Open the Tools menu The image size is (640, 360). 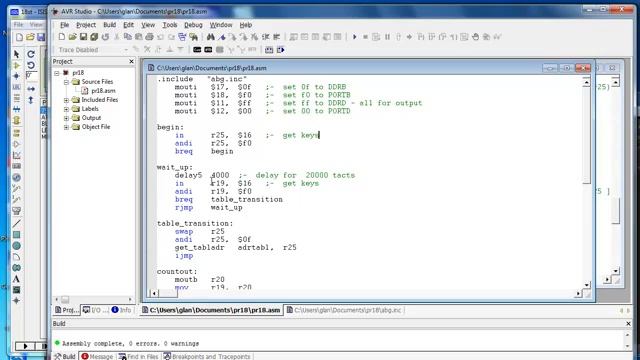click(170, 25)
